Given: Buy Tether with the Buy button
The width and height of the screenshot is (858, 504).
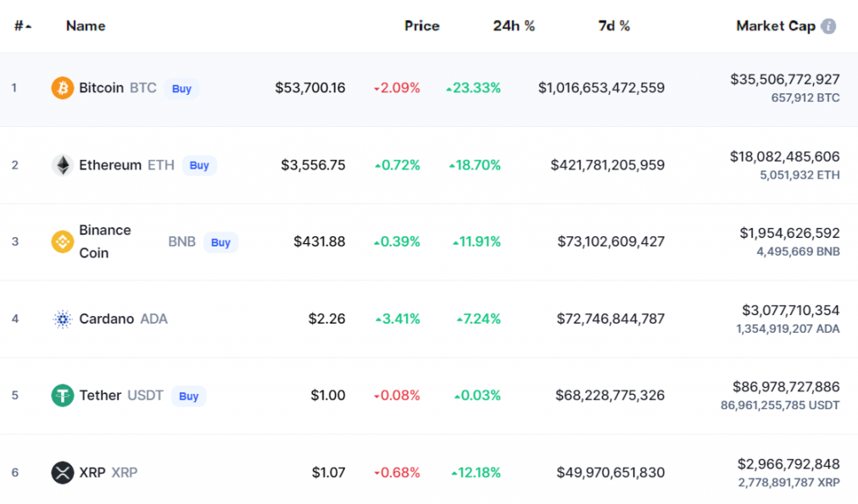Looking at the screenshot, I should (x=189, y=396).
